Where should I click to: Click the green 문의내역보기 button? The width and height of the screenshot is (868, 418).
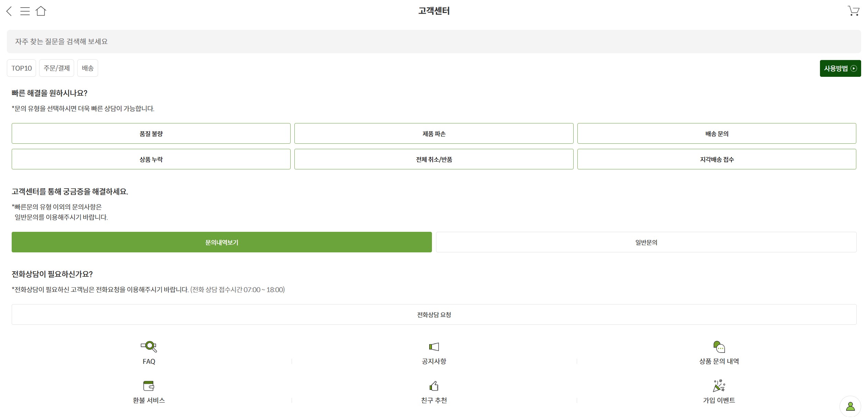pos(222,242)
